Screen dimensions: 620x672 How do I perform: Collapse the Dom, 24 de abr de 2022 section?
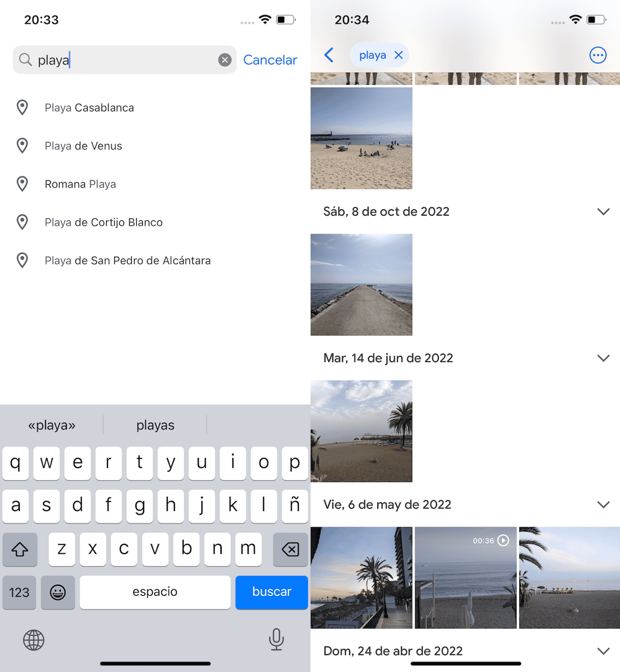tap(603, 651)
